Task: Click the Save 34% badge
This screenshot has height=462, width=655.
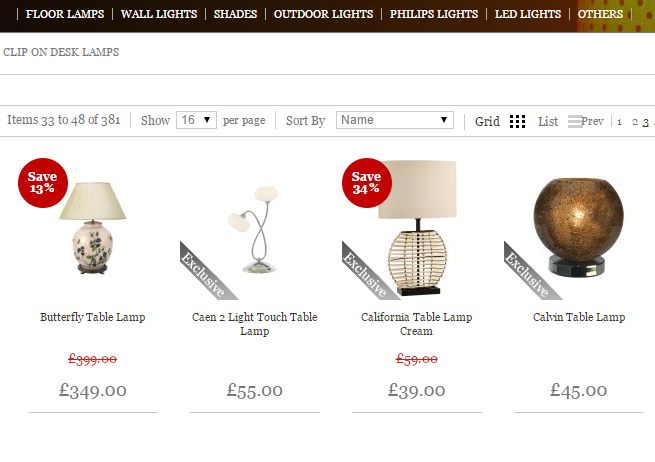Action: (366, 182)
